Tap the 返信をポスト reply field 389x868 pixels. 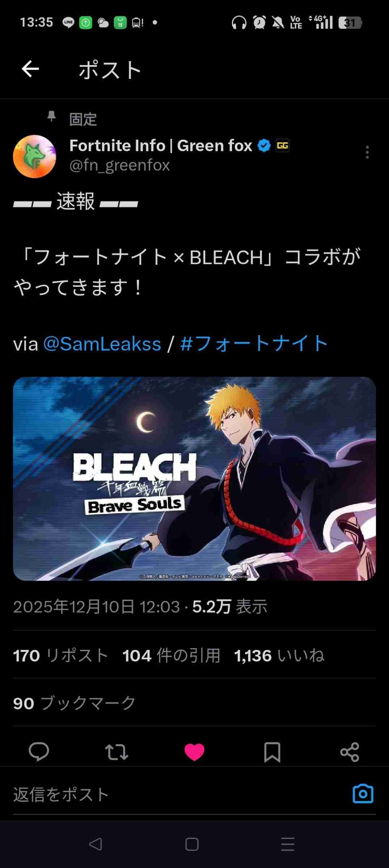174,794
